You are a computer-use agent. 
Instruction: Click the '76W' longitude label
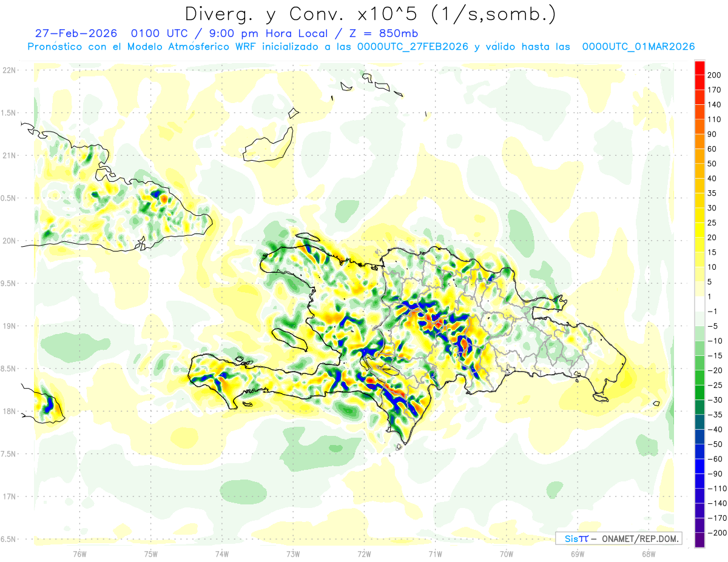pos(79,553)
